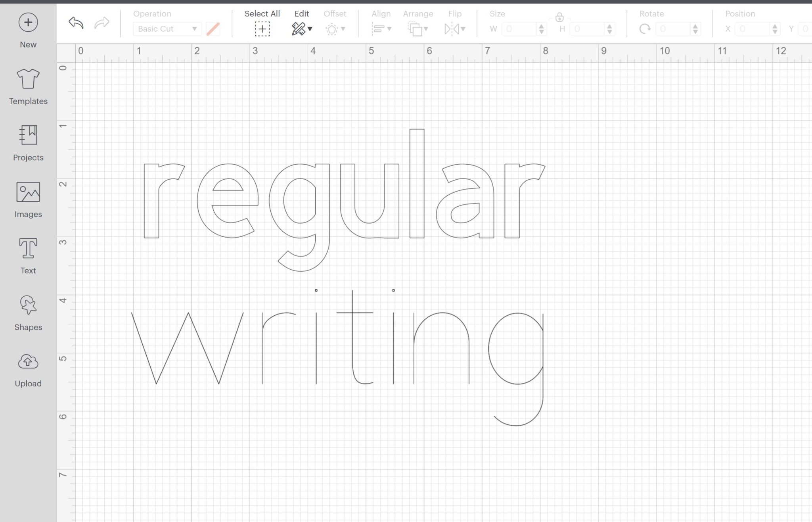Viewport: 812px width, 522px height.
Task: Expand the Arrange dropdown arrow
Action: click(x=426, y=29)
